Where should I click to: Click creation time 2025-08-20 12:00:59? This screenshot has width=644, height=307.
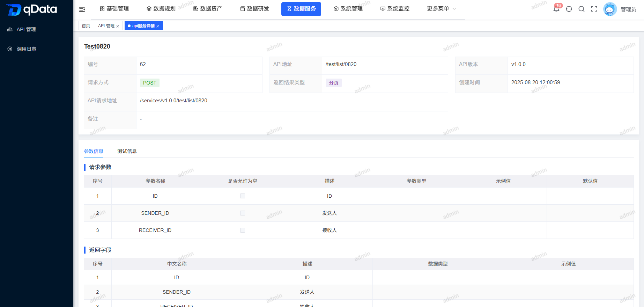tap(535, 82)
